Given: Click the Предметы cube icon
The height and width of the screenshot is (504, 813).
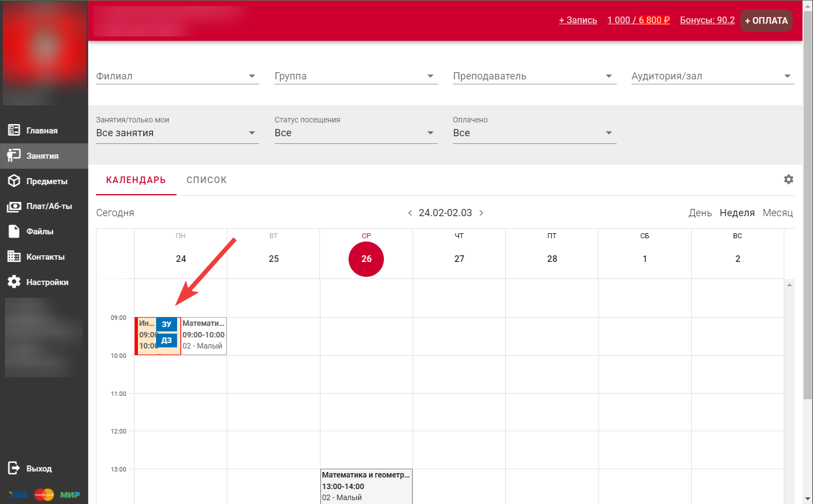Looking at the screenshot, I should [14, 181].
